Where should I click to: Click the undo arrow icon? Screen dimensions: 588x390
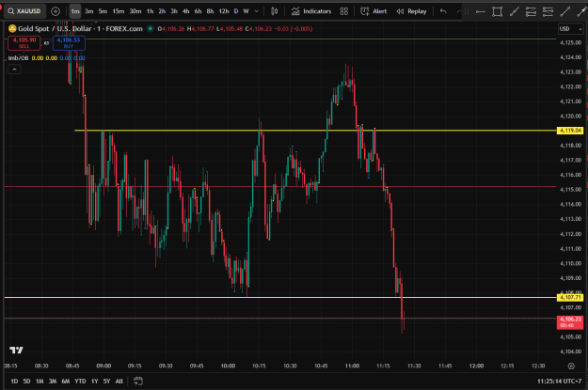click(x=443, y=11)
